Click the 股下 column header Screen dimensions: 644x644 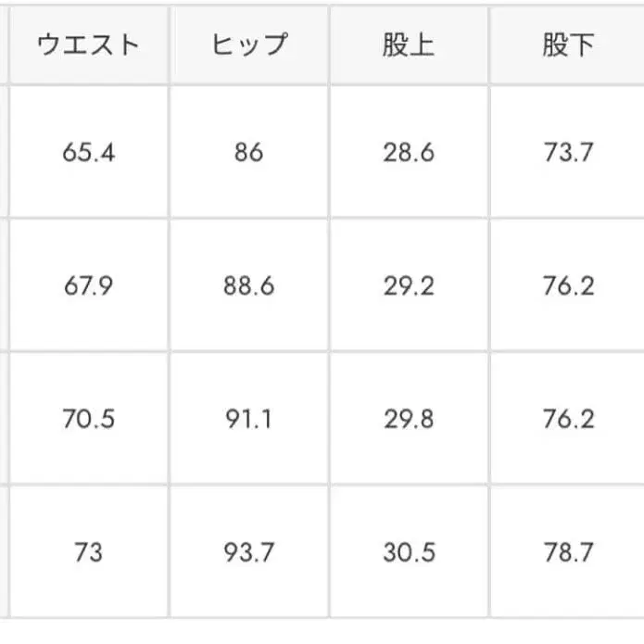[x=568, y=44]
